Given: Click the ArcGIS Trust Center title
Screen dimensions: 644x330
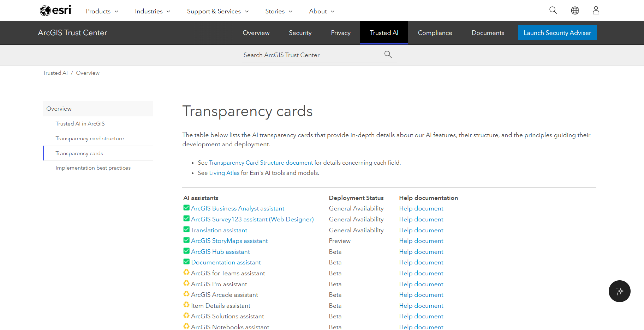Looking at the screenshot, I should (72, 33).
